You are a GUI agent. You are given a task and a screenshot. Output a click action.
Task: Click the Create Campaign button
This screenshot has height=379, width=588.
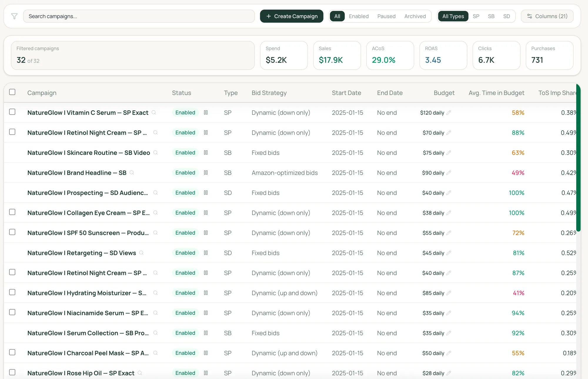pyautogui.click(x=292, y=16)
